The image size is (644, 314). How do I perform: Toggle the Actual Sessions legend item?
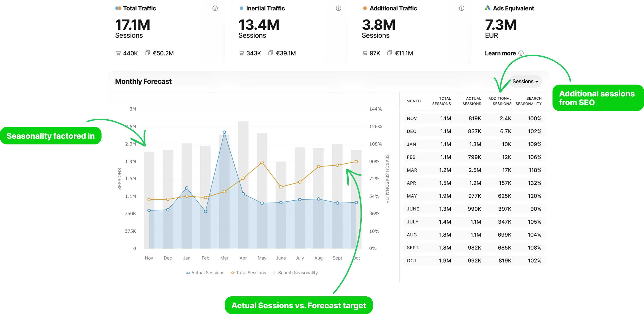coord(205,272)
